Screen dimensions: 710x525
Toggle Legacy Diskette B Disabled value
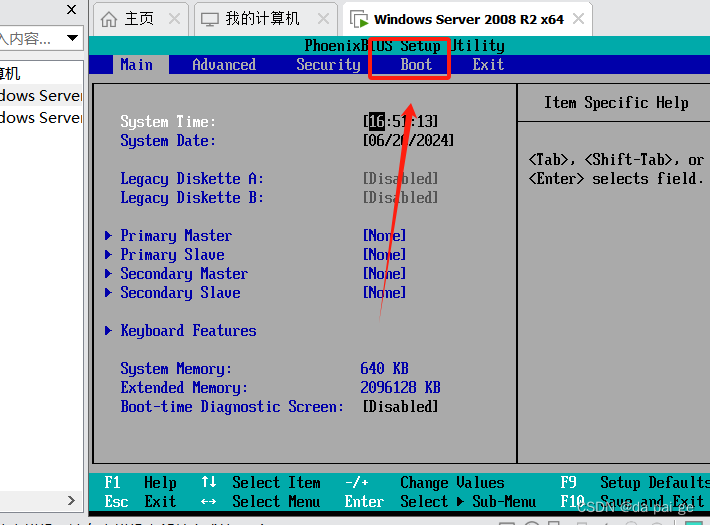click(x=400, y=197)
